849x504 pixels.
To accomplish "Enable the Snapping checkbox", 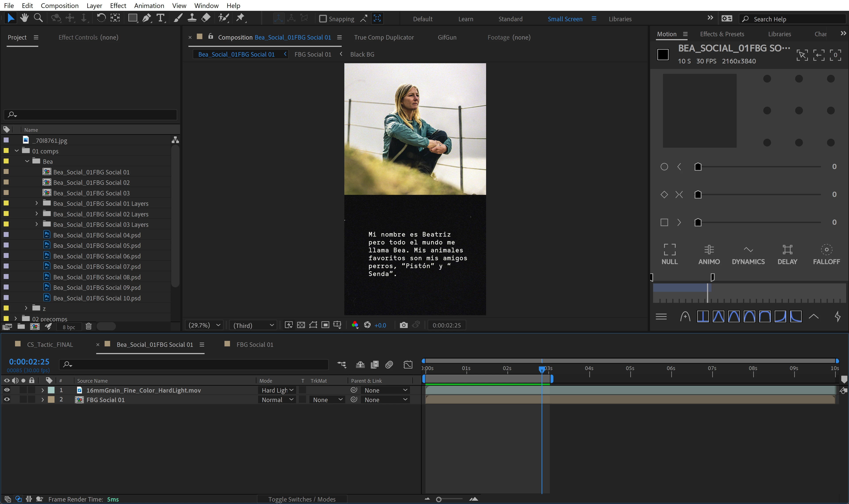I will click(x=323, y=19).
